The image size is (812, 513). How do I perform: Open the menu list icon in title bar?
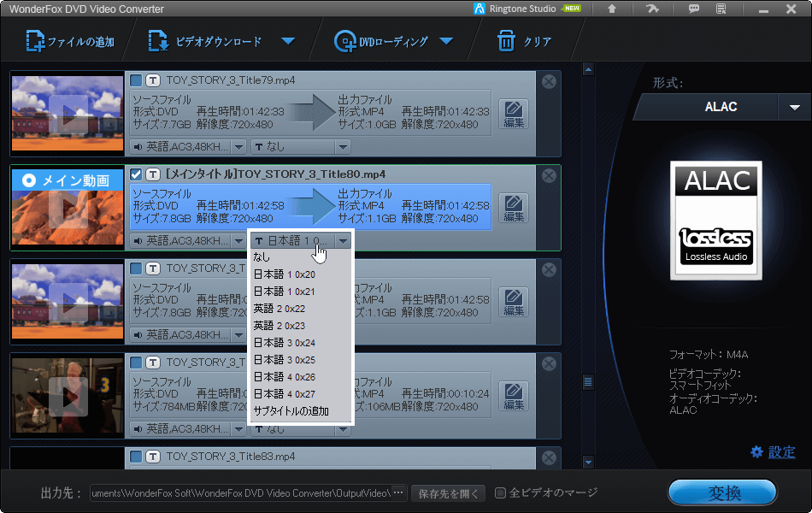point(721,9)
